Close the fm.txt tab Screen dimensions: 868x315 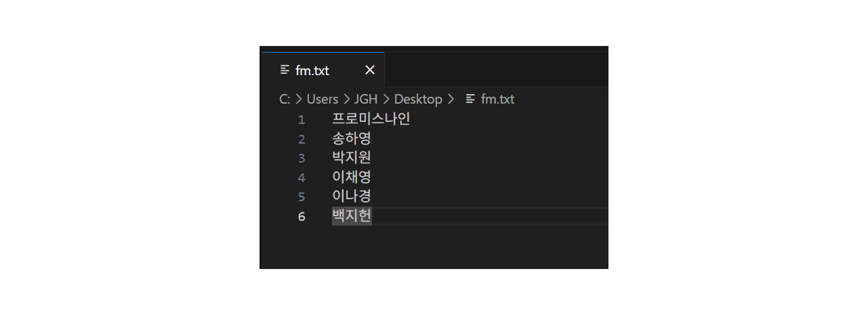click(370, 70)
